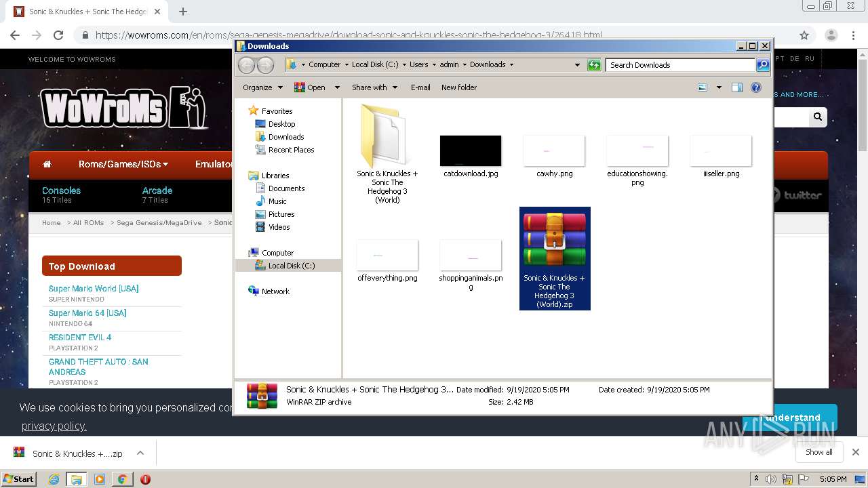
Task: Open Pictures library
Action: [x=281, y=214]
